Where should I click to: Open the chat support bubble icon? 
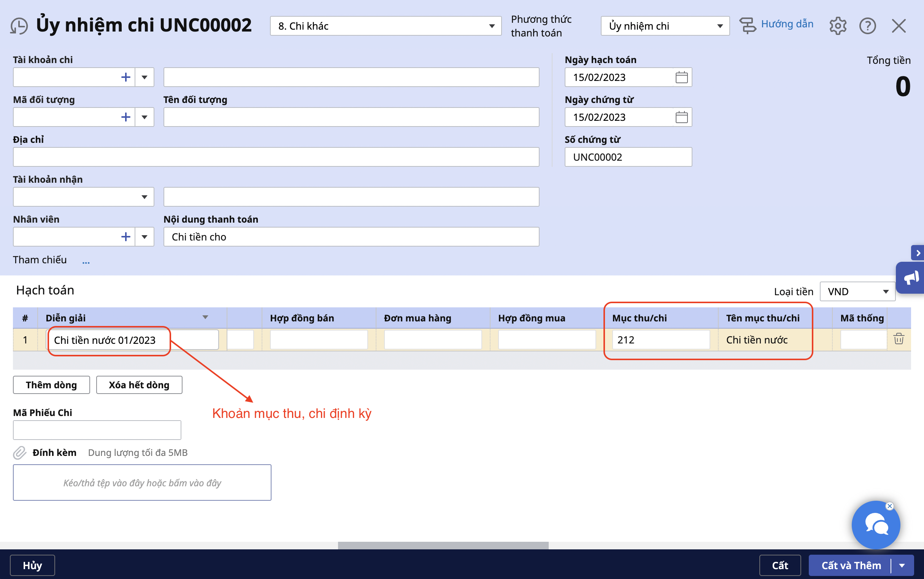click(x=876, y=525)
